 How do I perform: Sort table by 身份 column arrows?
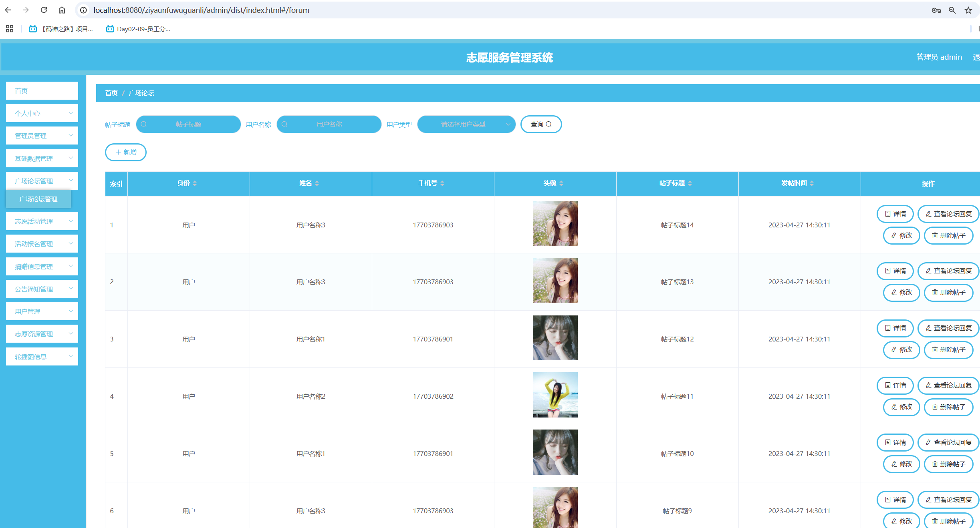[195, 183]
